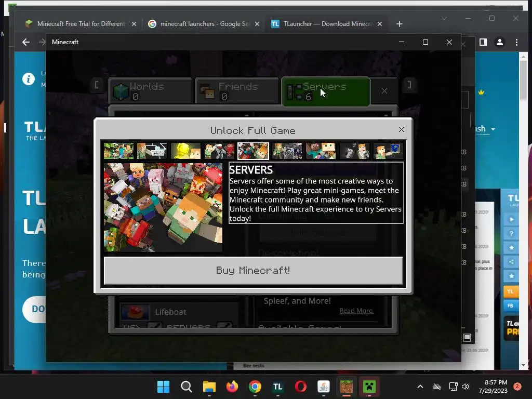Open Minecraft grass block icon on taskbar

(347, 387)
